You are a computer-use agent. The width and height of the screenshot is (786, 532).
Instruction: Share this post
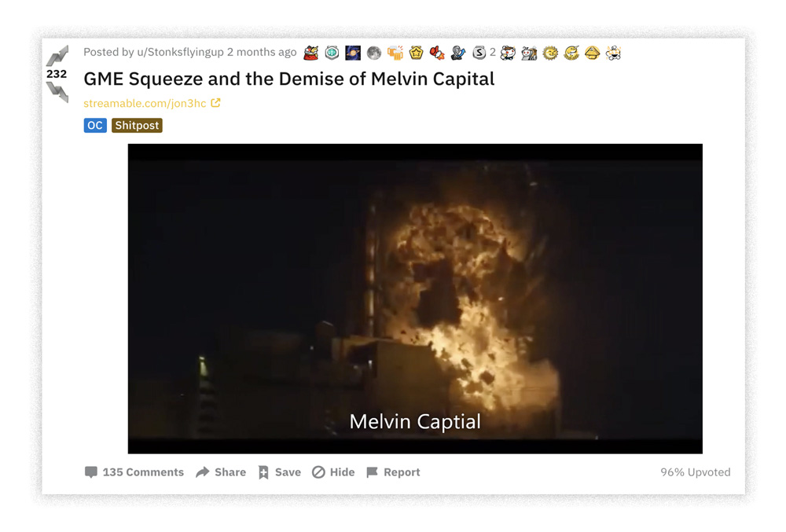tap(221, 472)
